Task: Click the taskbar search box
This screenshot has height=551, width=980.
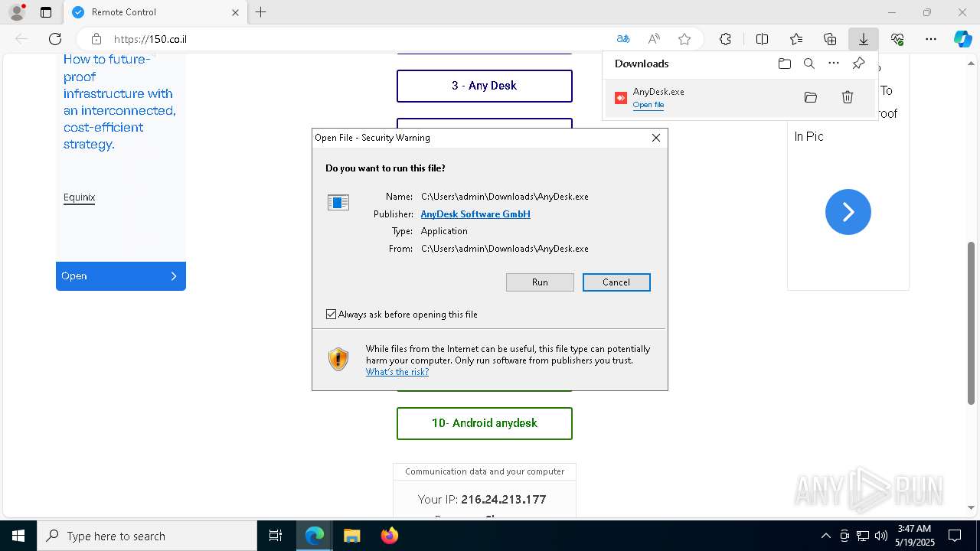Action: (147, 536)
